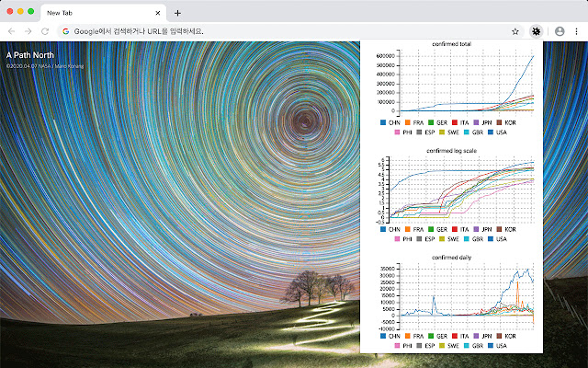This screenshot has height=368, width=588.
Task: Toggle JPN series in confirmed total legend
Action: [x=482, y=122]
